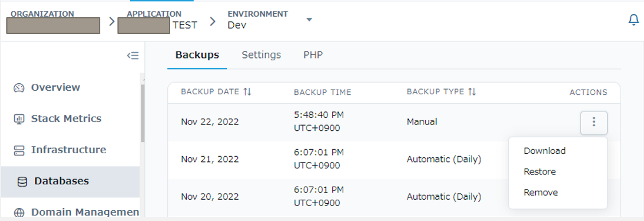Viewport: 644px width, 221px height.
Task: Click the Nov 20, 2022 date cell
Action: pos(210,196)
